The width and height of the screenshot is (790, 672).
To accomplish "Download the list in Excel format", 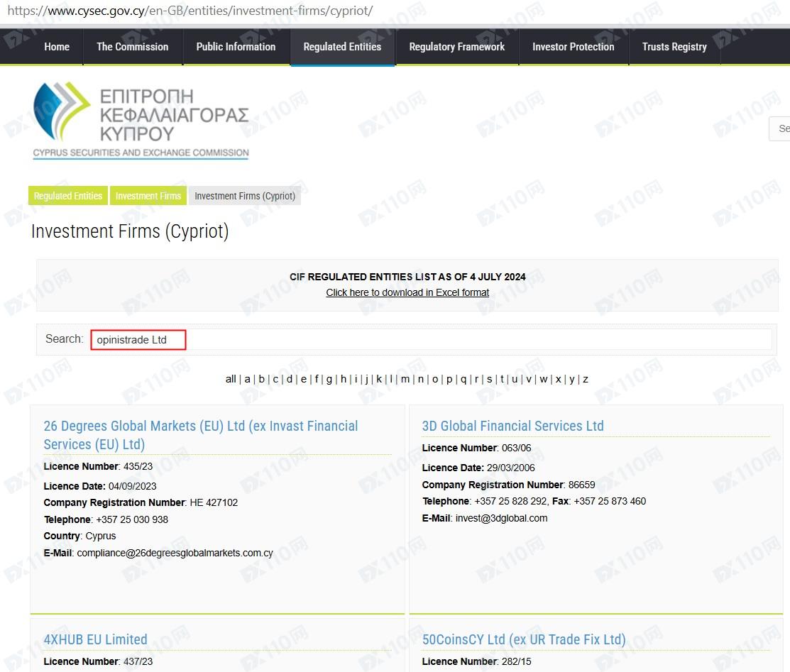I will tap(407, 292).
